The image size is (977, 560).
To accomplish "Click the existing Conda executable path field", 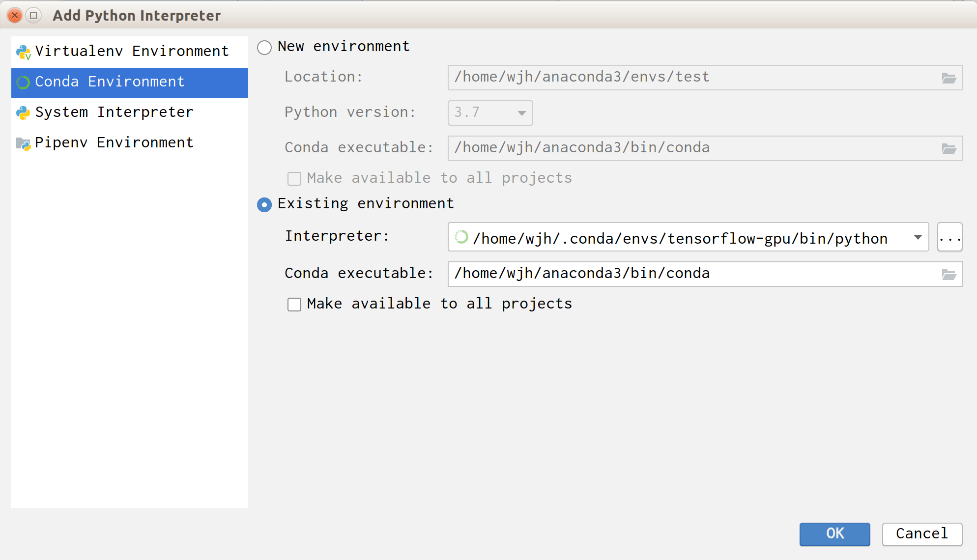I will point(705,274).
